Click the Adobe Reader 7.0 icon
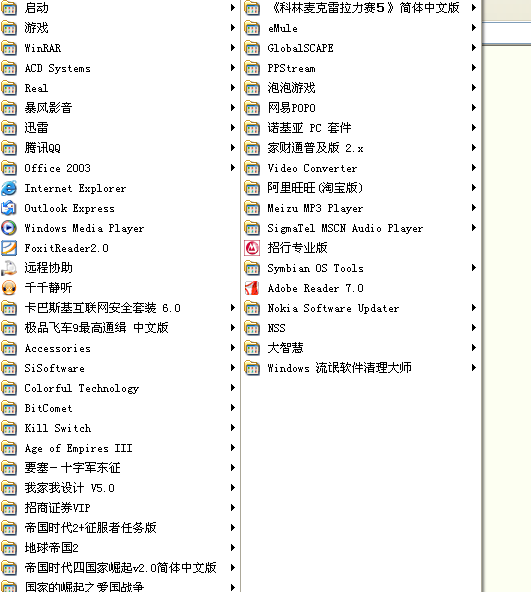The image size is (531, 592). [252, 288]
